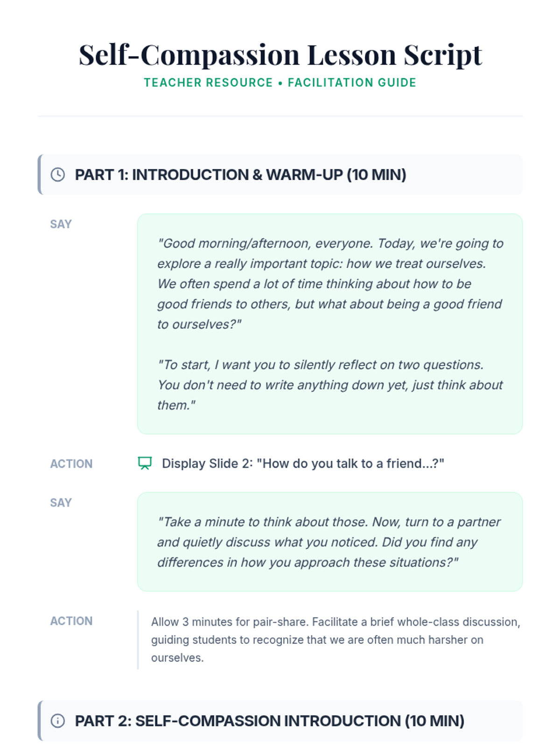Click the Self-Compassion Lesson Script title

[280, 55]
